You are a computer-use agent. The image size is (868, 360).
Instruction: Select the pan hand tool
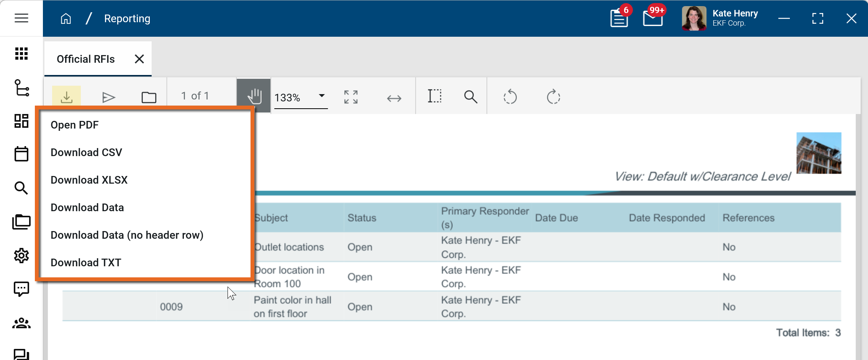tap(254, 96)
